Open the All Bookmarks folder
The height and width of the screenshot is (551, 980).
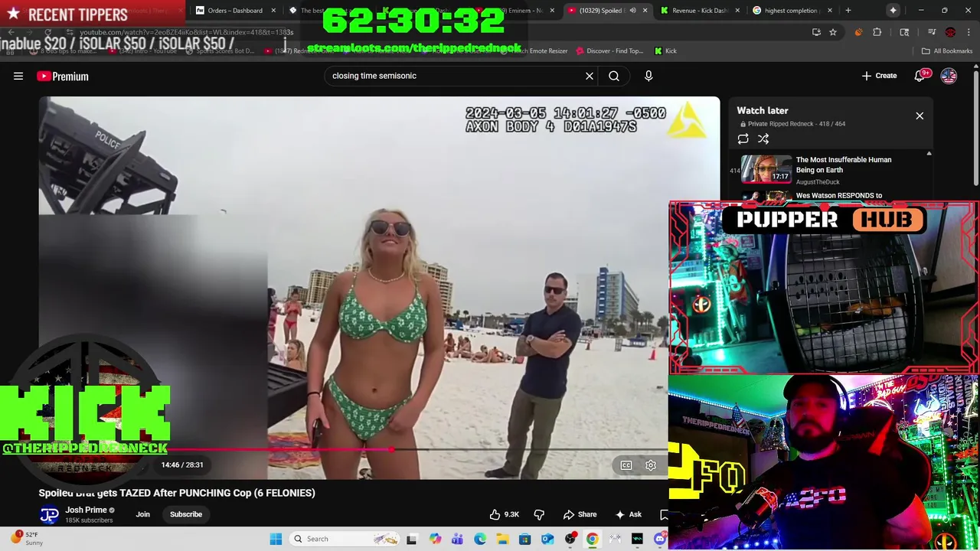(947, 51)
